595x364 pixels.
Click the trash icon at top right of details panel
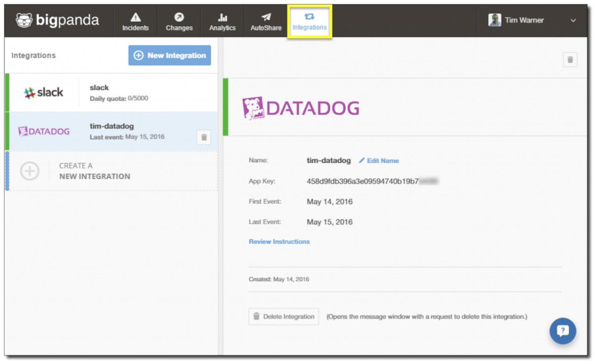570,59
